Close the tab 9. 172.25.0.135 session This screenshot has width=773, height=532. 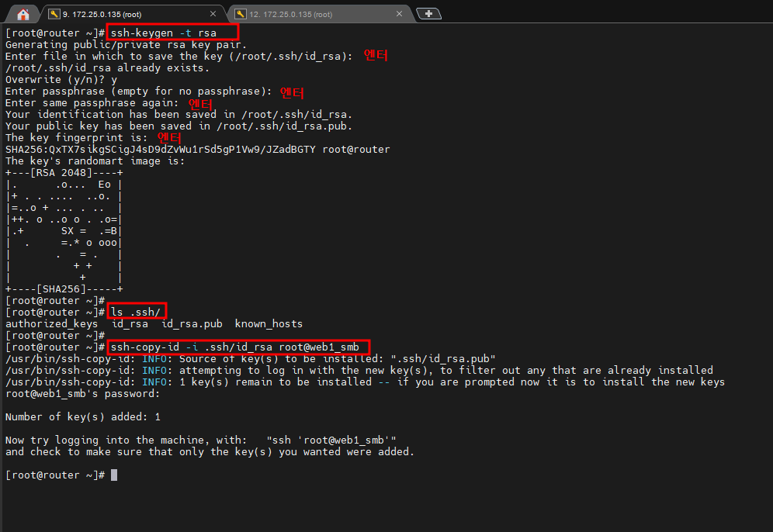[213, 14]
